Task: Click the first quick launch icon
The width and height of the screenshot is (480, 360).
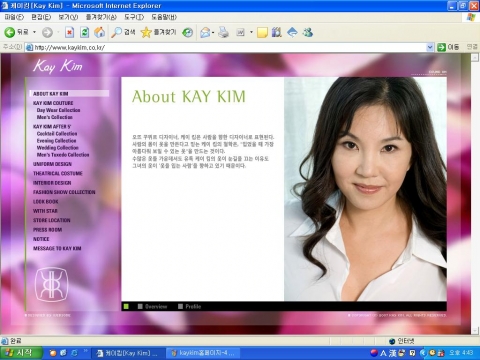Action: pos(53,353)
